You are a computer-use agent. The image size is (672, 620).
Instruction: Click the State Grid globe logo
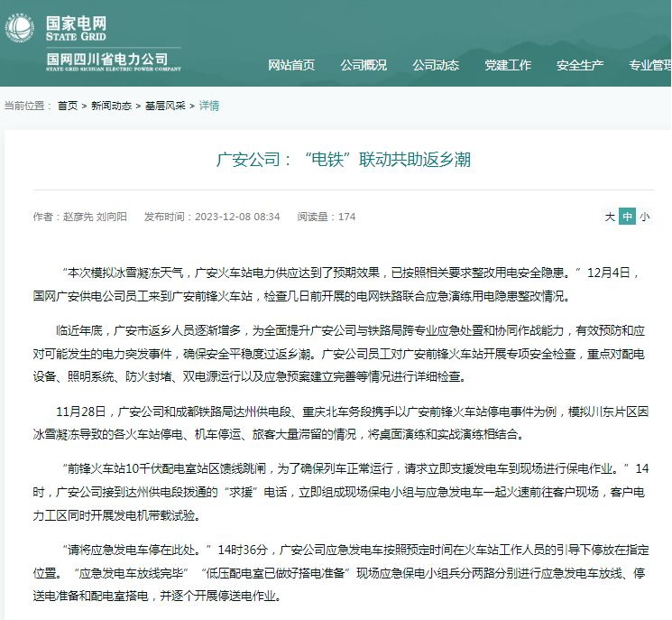pos(19,28)
